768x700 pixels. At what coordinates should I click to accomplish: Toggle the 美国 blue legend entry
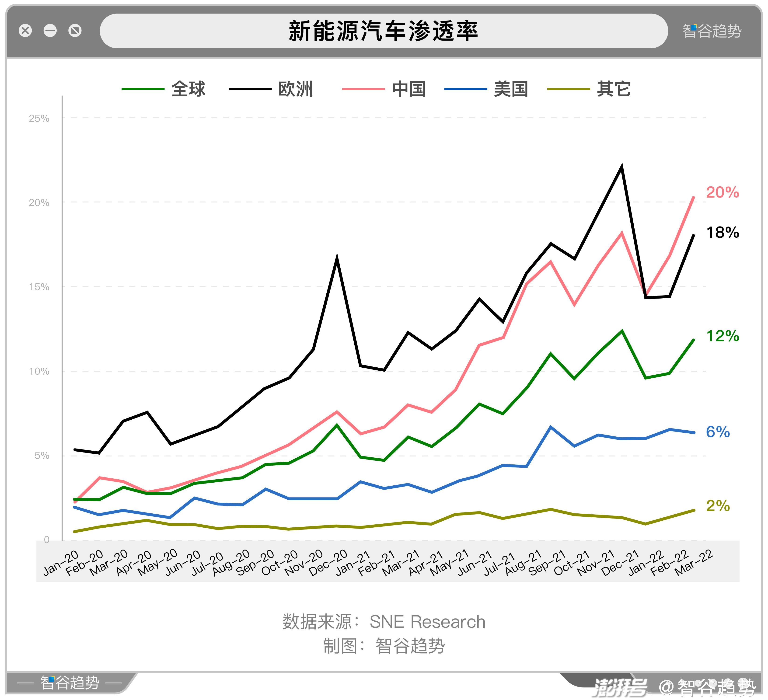pos(511,89)
